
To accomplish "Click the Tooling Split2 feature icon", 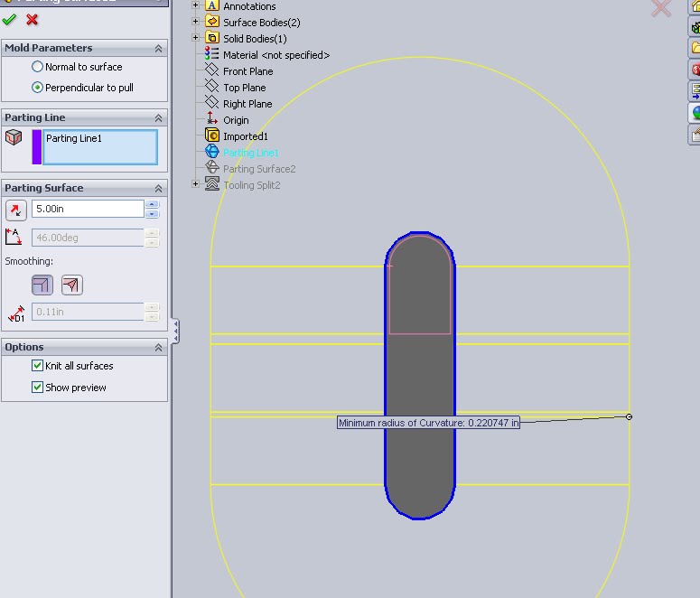I will (212, 183).
